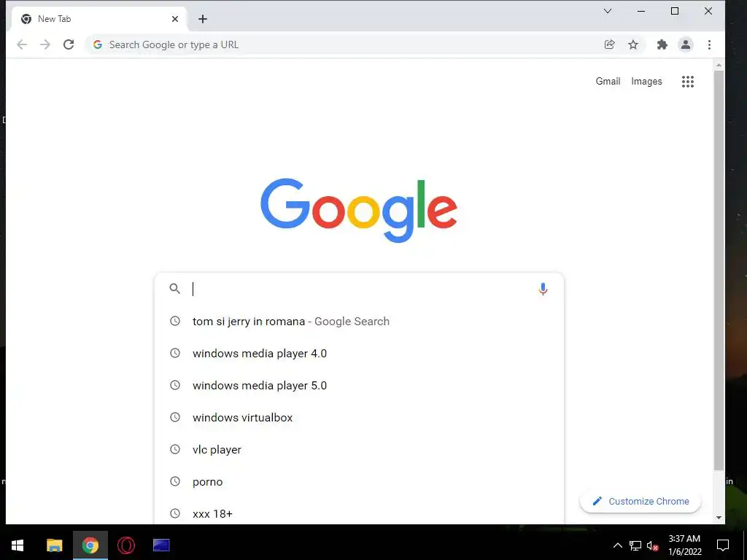Open a new tab with plus button
This screenshot has height=560, width=747.
pyautogui.click(x=203, y=19)
